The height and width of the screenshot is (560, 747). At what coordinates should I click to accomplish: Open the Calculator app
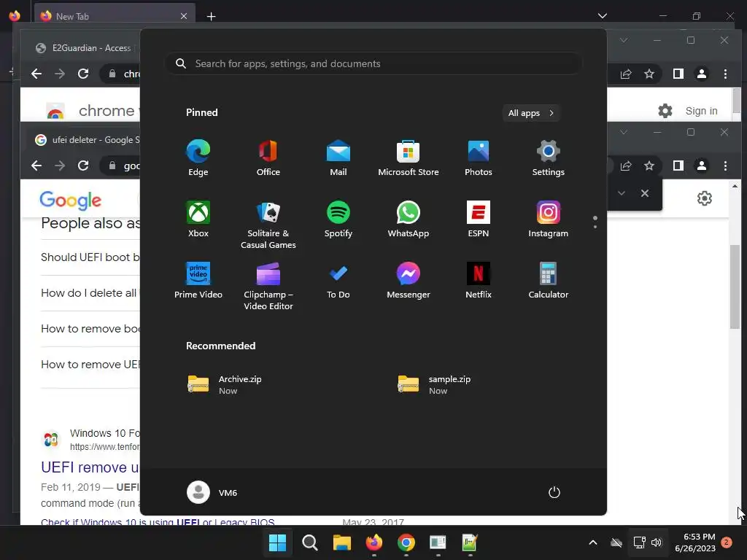click(x=549, y=281)
